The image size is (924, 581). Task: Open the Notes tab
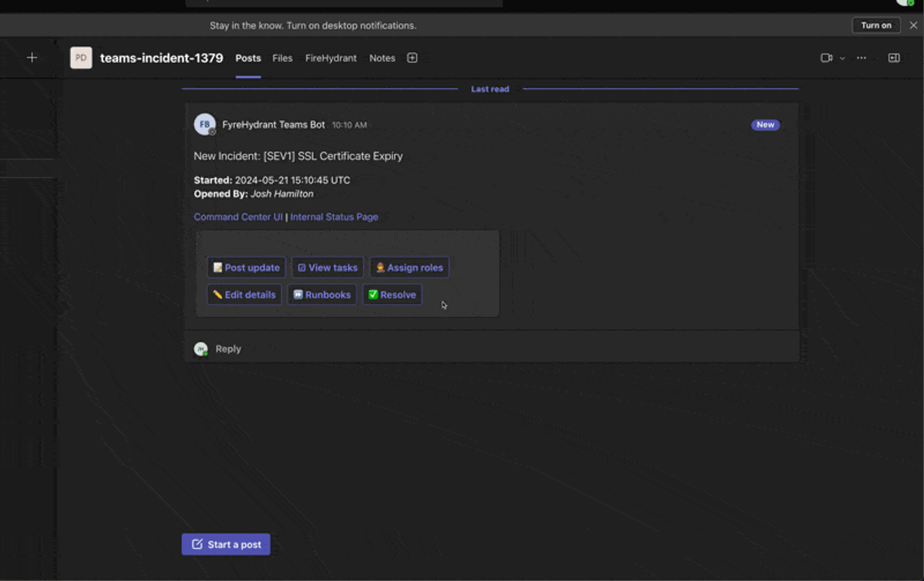(382, 58)
